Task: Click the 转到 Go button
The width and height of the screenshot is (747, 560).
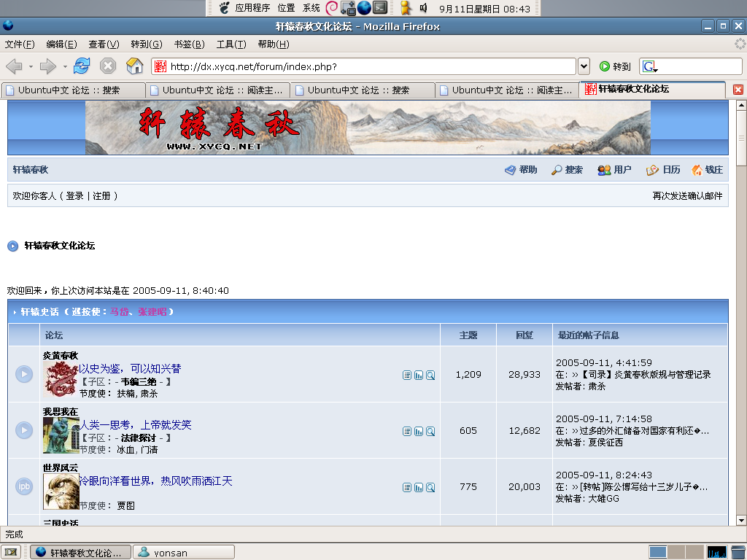Action: click(615, 66)
